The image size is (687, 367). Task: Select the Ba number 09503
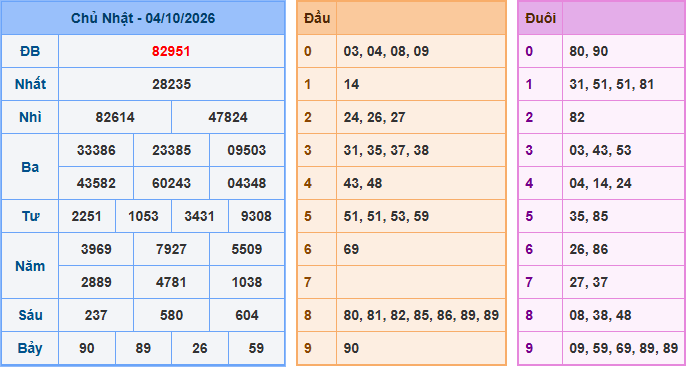point(247,150)
